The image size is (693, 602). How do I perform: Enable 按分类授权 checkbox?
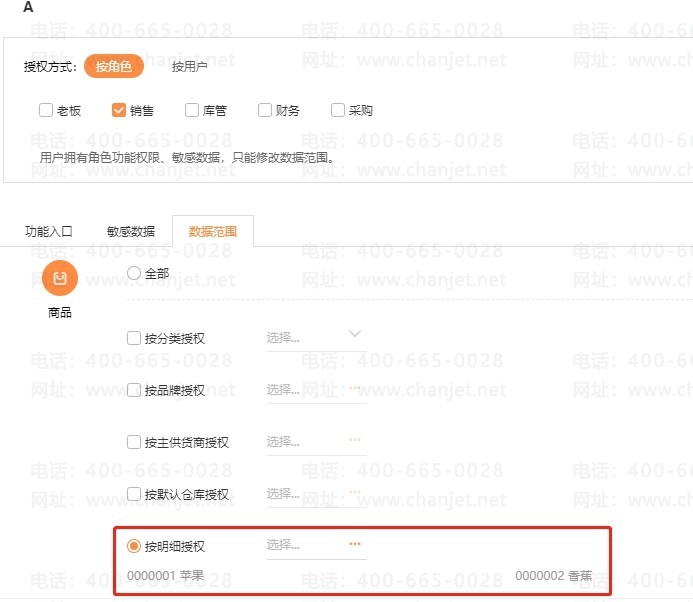click(x=133, y=338)
